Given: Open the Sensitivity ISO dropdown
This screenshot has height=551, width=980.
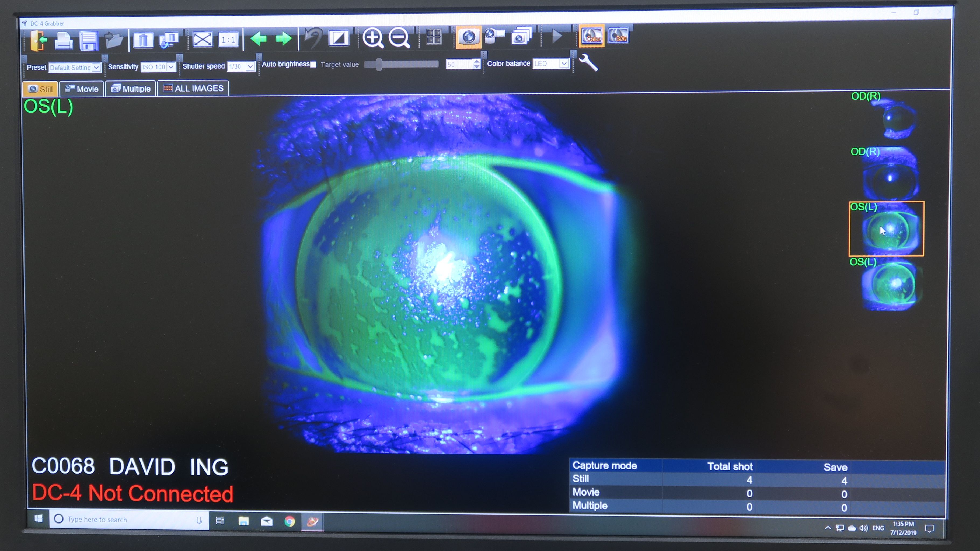Looking at the screenshot, I should pyautogui.click(x=158, y=67).
